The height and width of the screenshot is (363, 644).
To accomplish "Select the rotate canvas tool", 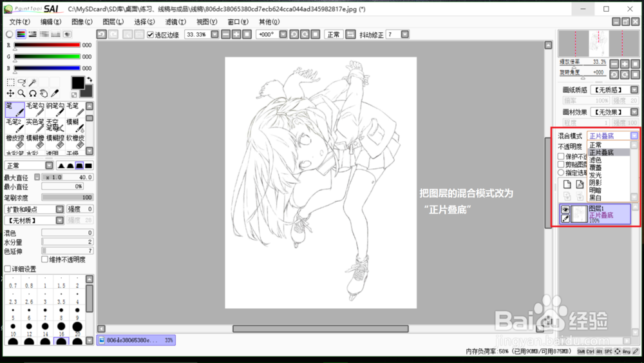I will tap(33, 93).
